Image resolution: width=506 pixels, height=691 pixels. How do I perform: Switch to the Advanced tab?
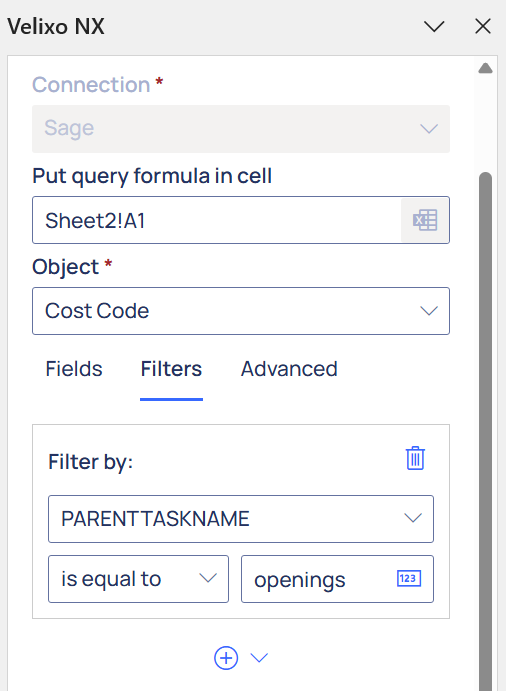coord(289,369)
